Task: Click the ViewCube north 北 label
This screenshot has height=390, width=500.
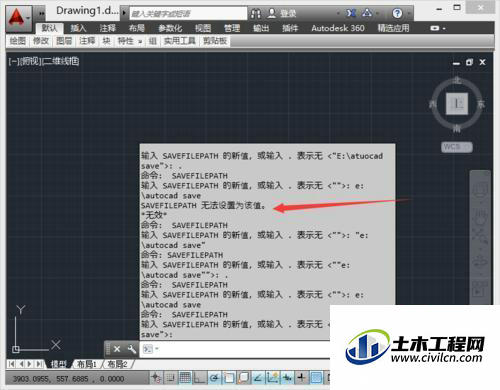Action: coord(457,80)
